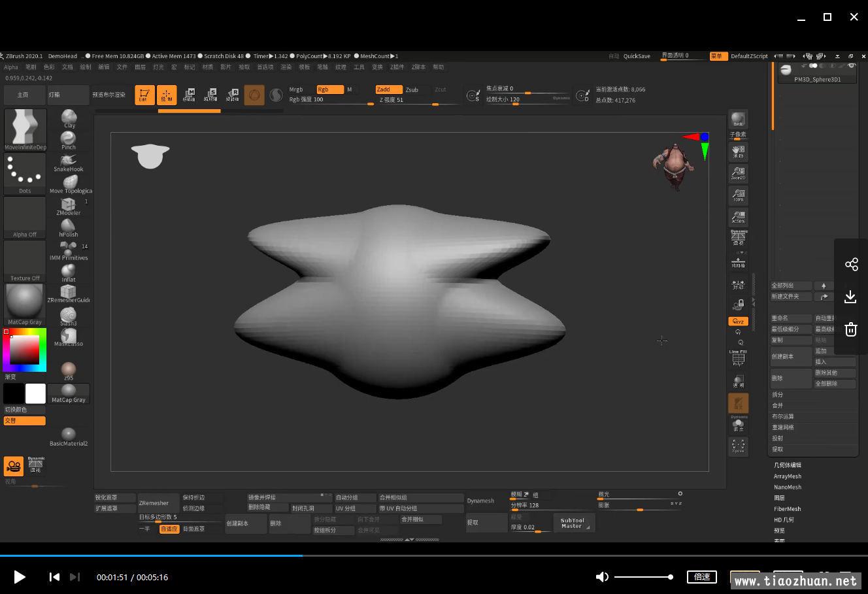The height and width of the screenshot is (594, 868).
Task: Select the SnakeHook brush
Action: tap(69, 163)
